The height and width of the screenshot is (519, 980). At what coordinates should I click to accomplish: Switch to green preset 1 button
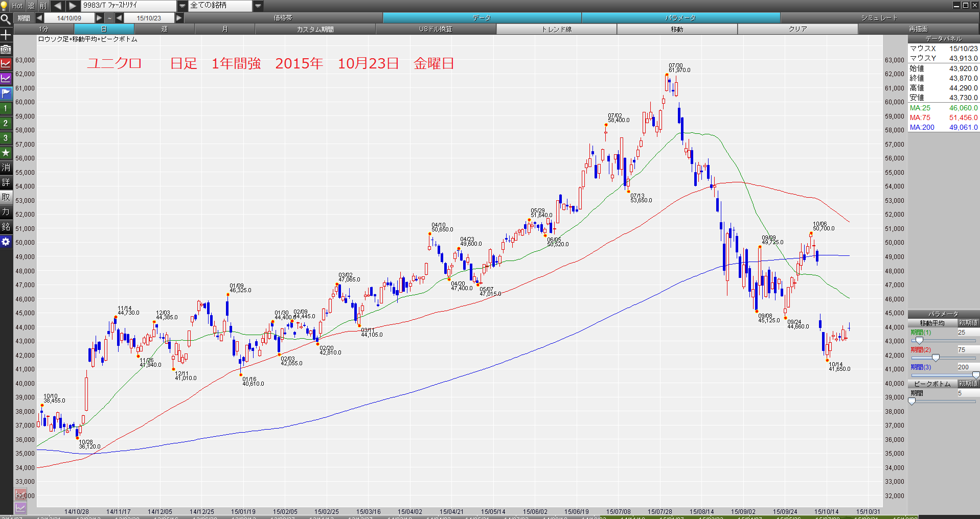(6, 108)
